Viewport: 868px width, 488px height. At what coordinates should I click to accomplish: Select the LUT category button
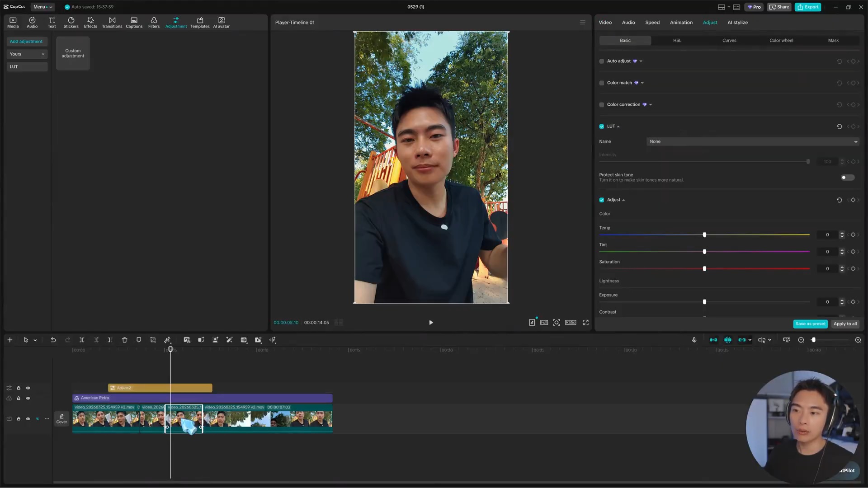27,66
